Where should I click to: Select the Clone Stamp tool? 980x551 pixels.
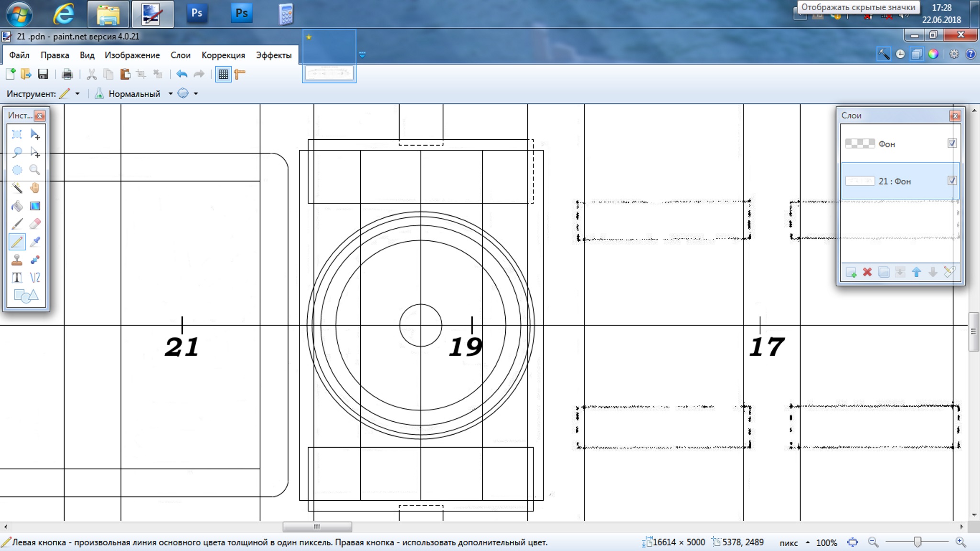[x=17, y=259]
